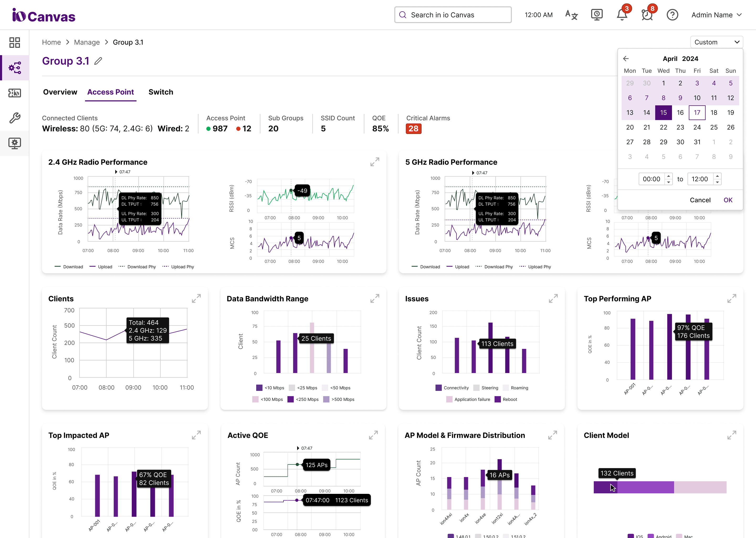Expand AP Model & Firmware Distribution chart

553,435
